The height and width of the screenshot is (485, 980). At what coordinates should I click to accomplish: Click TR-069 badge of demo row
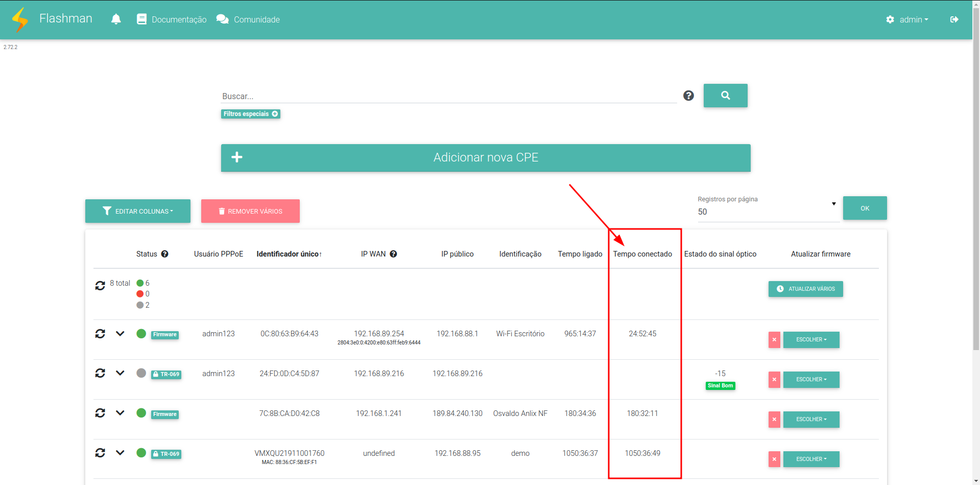[166, 454]
